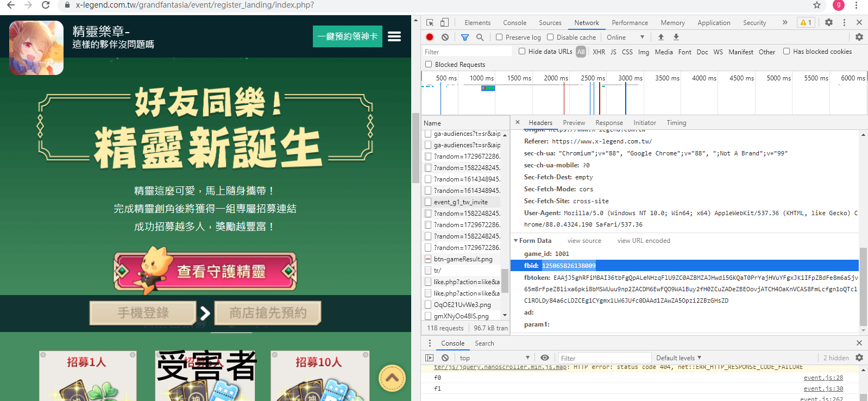Open the webpage hamburger menu

click(x=394, y=36)
